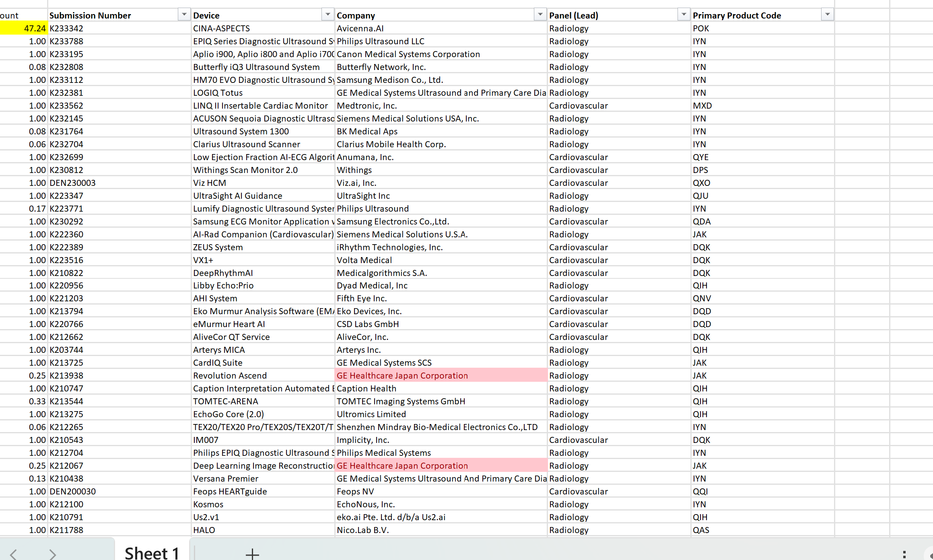
Task: Select the red GE Healthcare Japan cell in row K212067
Action: click(441, 465)
